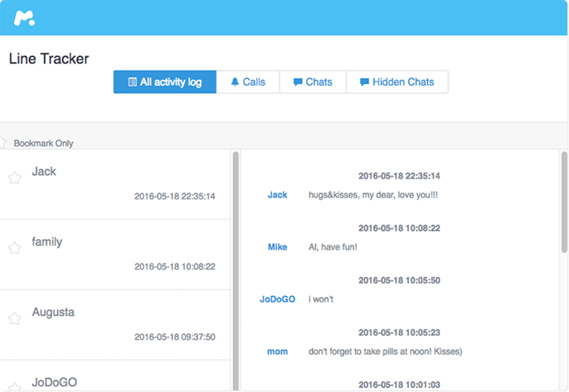Click the JoDoGO sender name in chat log
Screen dimensions: 569x392
[277, 299]
